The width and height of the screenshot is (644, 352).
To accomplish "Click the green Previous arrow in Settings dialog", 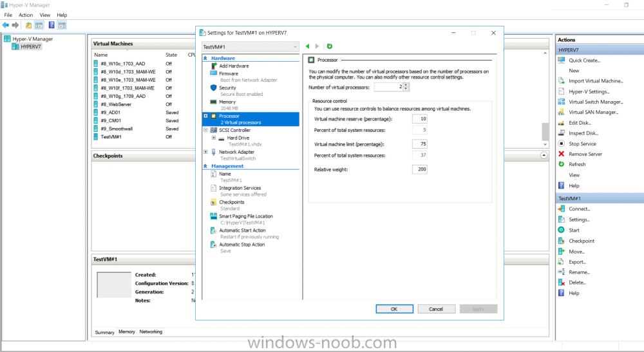I will [x=307, y=46].
